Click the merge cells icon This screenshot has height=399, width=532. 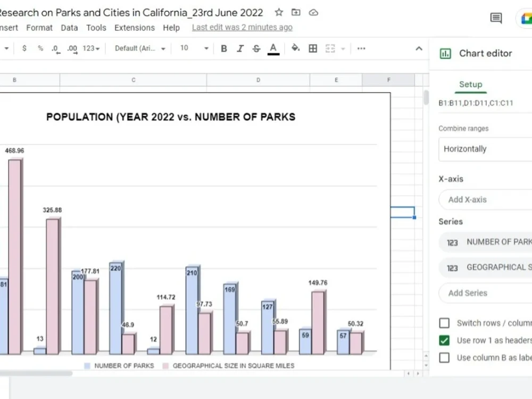(x=330, y=48)
